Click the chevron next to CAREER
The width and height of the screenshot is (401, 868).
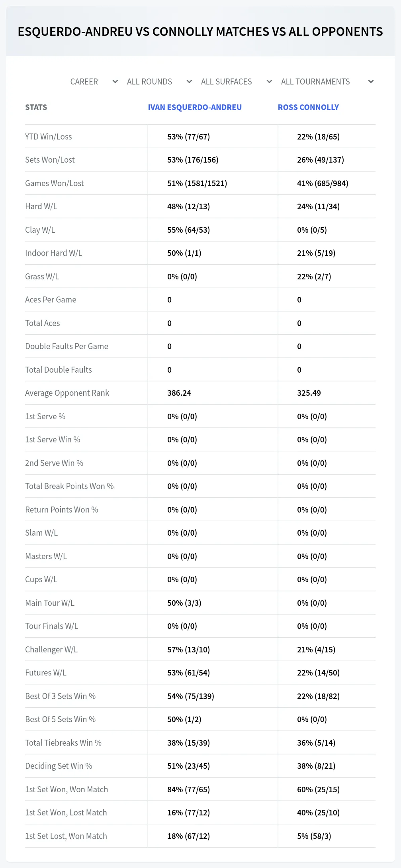pos(115,82)
